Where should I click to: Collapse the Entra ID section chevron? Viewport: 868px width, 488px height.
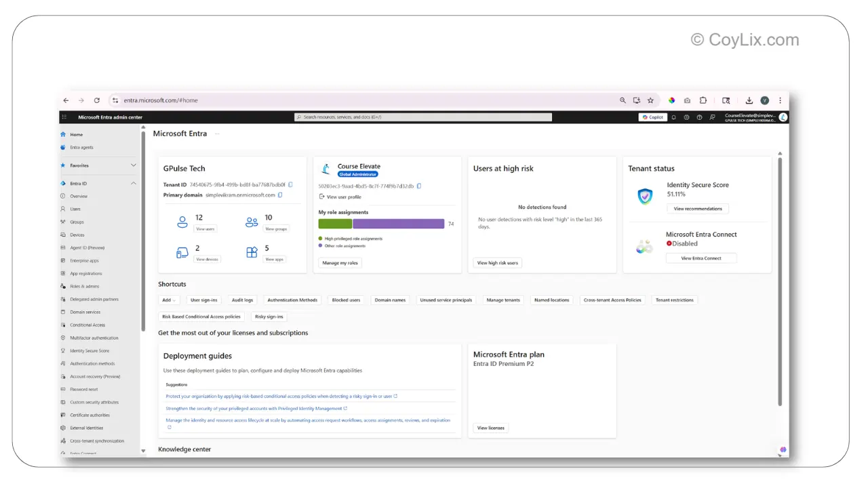click(133, 183)
